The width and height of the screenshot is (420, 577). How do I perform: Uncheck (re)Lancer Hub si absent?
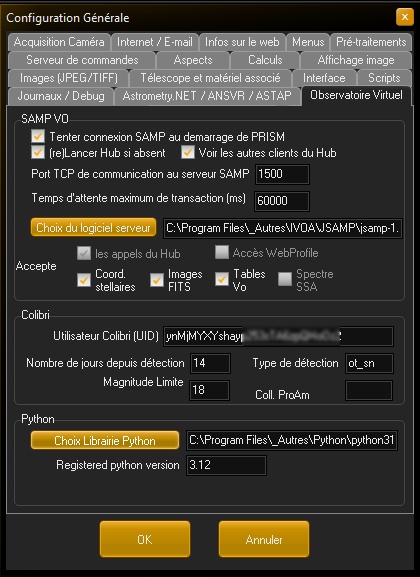38,152
